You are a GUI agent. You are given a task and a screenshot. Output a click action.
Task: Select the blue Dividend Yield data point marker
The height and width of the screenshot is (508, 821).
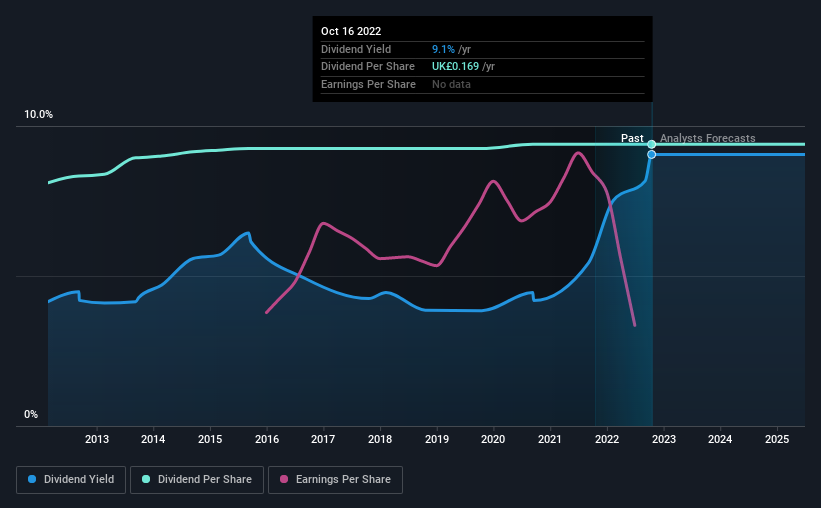click(651, 154)
